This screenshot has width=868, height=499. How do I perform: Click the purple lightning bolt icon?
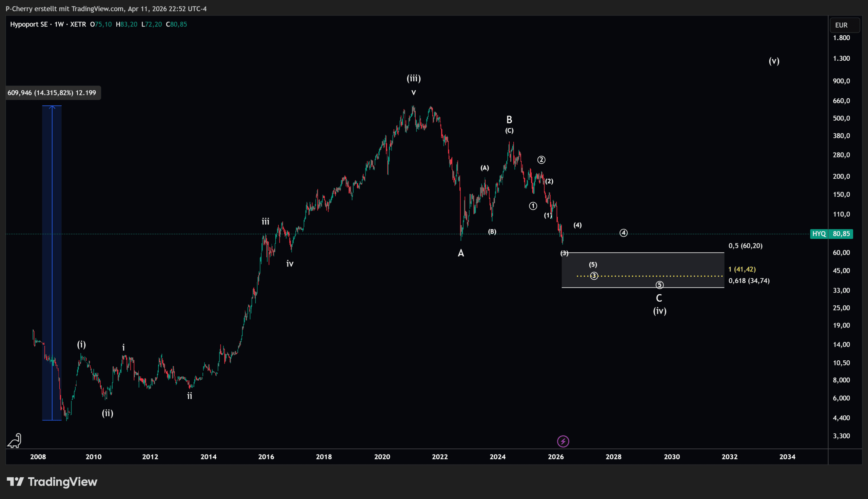pyautogui.click(x=563, y=441)
